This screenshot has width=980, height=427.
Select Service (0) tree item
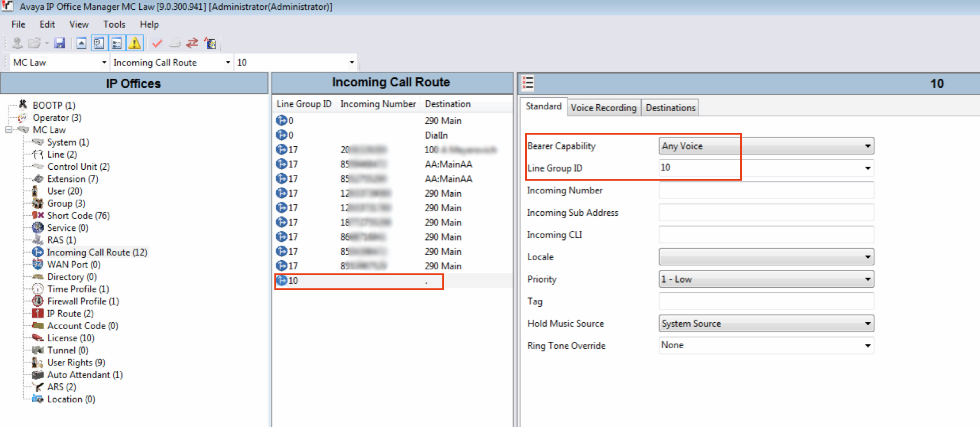[67, 228]
